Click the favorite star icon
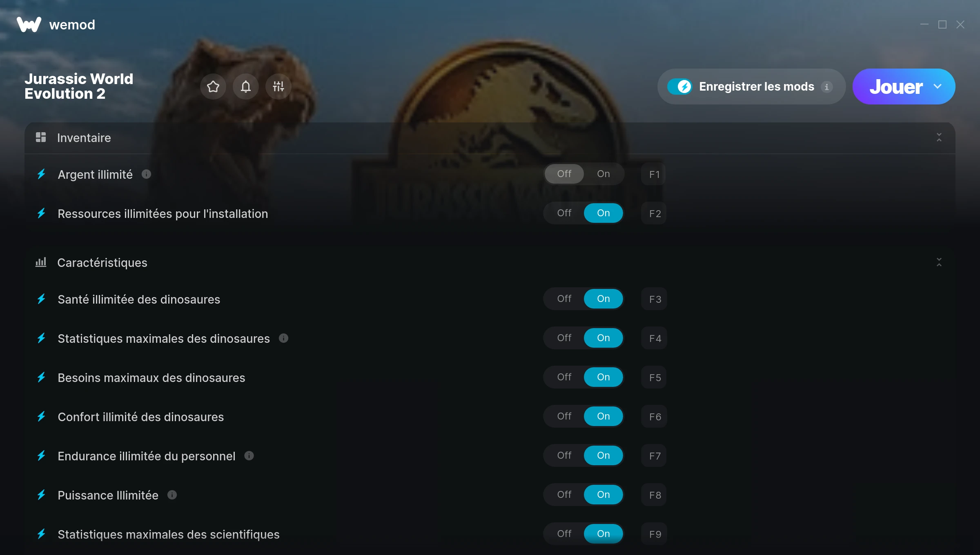980x555 pixels. [x=213, y=87]
